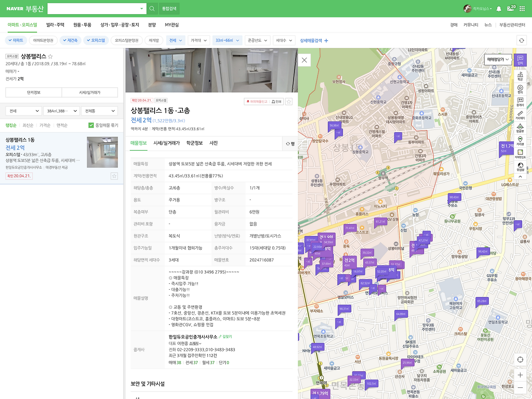Toggle the 아파트 property type filter
This screenshot has width=532, height=399.
pyautogui.click(x=16, y=40)
